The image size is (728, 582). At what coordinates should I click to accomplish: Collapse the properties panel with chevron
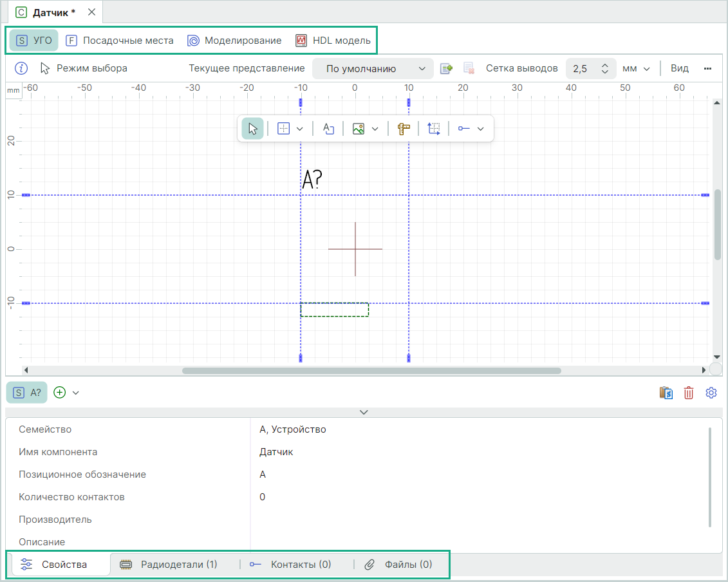(x=364, y=411)
